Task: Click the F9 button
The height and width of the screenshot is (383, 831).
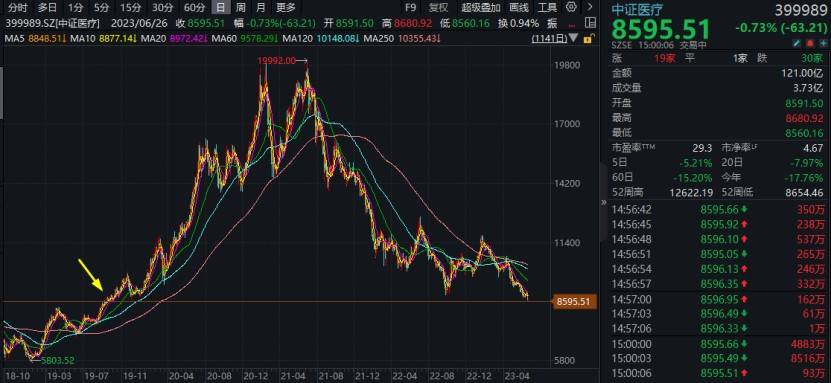Action: click(x=410, y=7)
